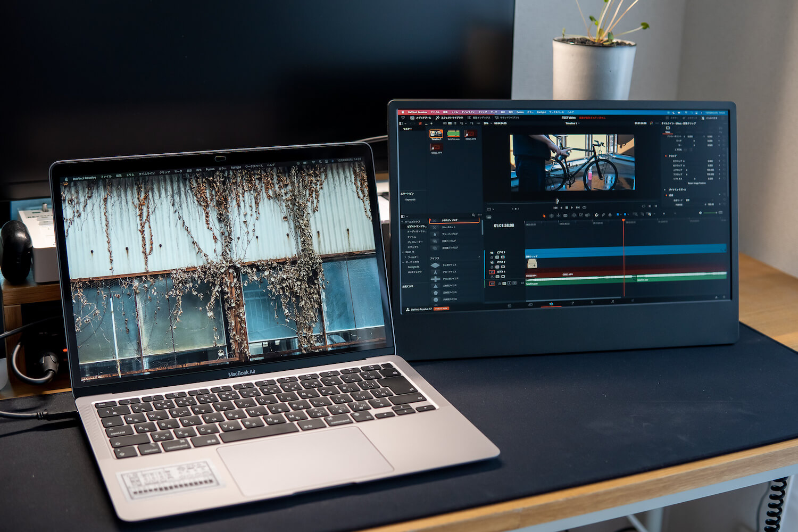Click the viewer play button
Screen dimensions: 798x532
coord(572,207)
